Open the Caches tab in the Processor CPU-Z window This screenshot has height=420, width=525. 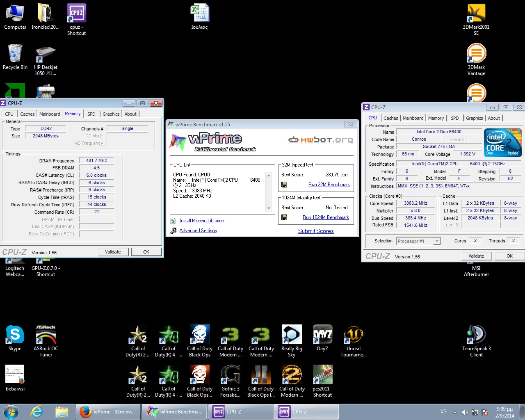click(x=391, y=118)
